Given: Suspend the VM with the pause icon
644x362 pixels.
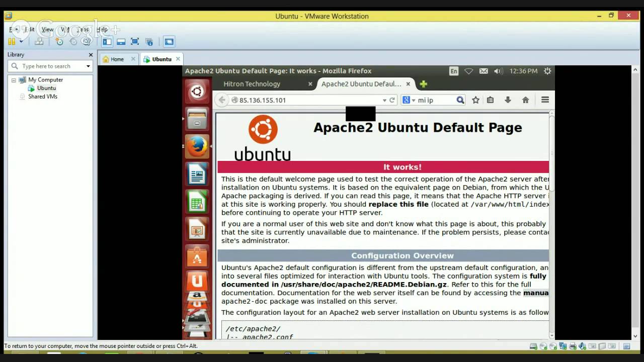Looking at the screenshot, I should (x=12, y=42).
